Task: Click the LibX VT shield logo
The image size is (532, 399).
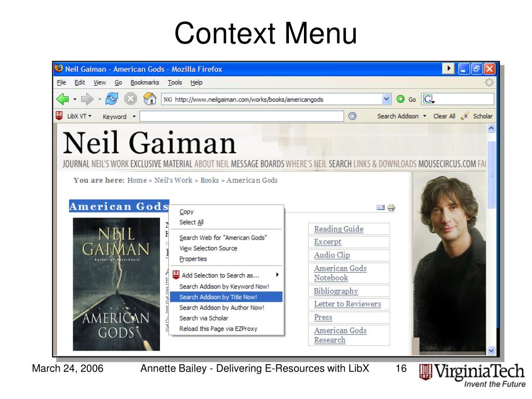Action: coord(59,116)
